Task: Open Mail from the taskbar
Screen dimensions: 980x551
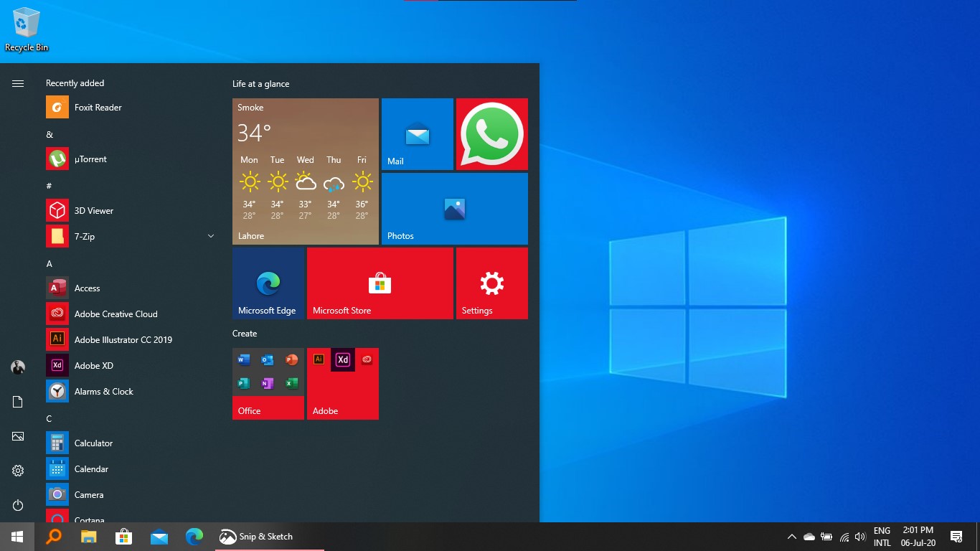Action: click(159, 537)
